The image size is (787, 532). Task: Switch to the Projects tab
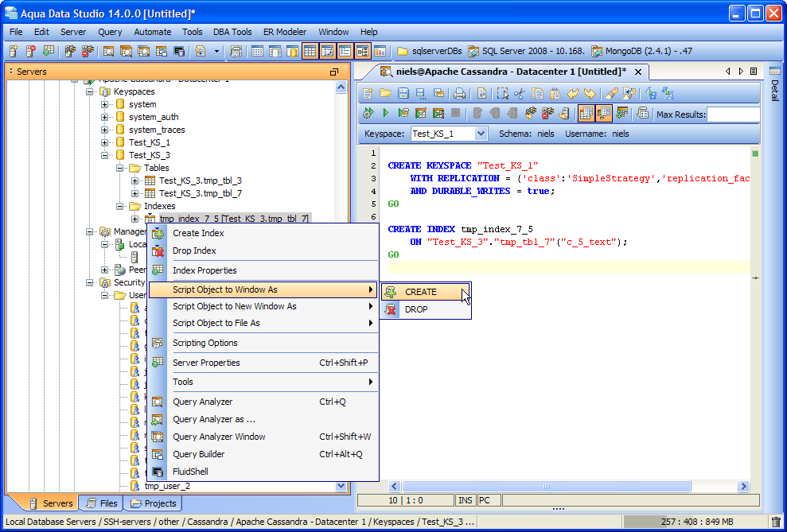153,503
